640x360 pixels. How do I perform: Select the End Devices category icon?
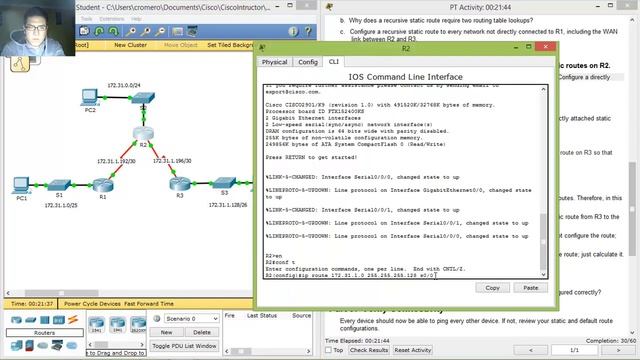tap(16, 346)
